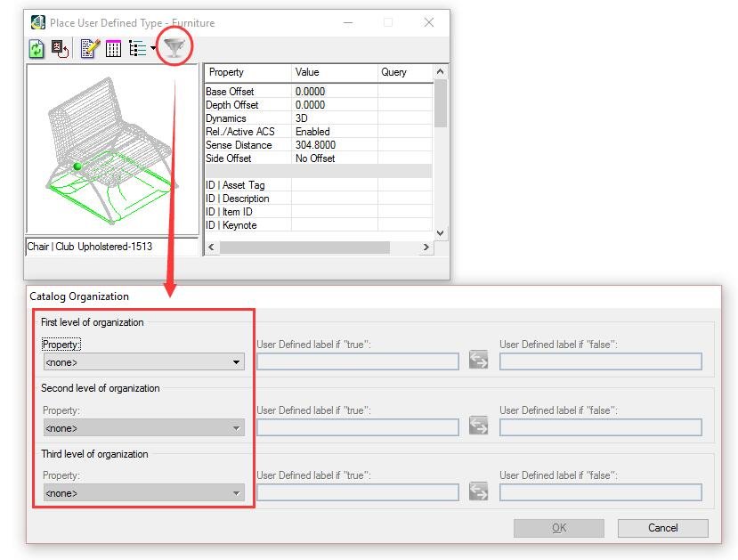Screen dimensions: 738x560
Task: Select the Depth Offset property row
Action: click(x=319, y=105)
